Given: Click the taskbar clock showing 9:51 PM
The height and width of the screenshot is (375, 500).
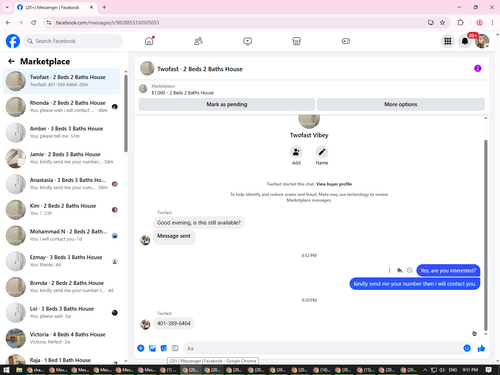Looking at the screenshot, I should [x=470, y=370].
